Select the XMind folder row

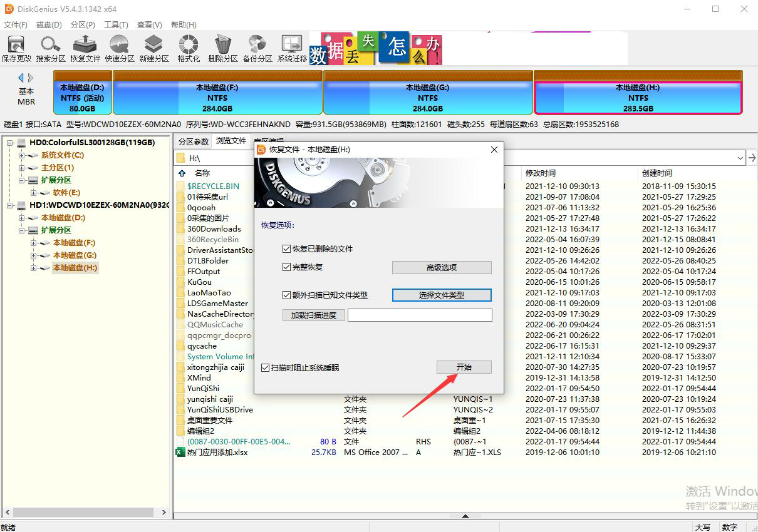point(199,377)
